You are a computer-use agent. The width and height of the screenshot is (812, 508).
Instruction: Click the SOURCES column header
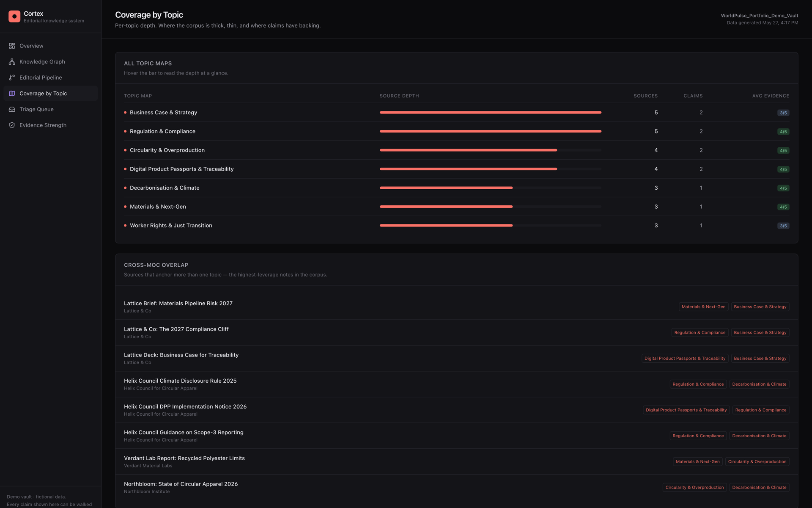pos(645,96)
